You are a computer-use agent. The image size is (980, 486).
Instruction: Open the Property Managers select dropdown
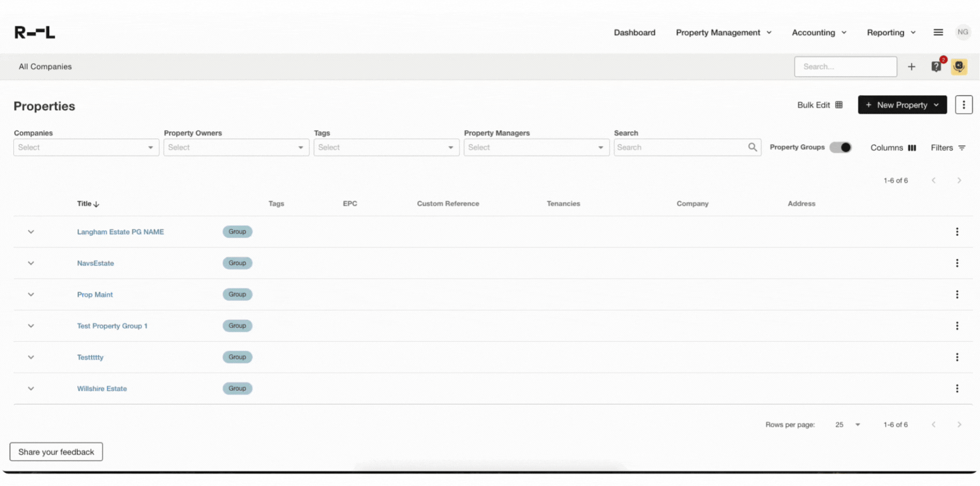pyautogui.click(x=537, y=147)
